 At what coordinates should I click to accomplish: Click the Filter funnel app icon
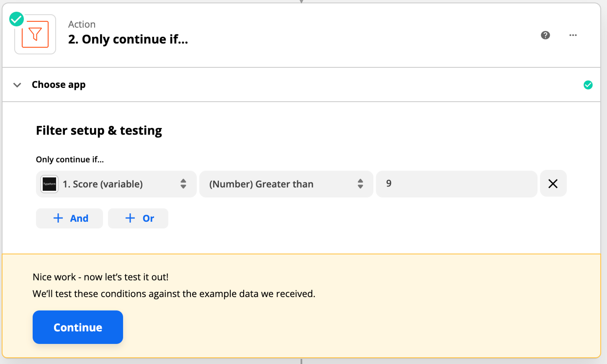click(35, 34)
